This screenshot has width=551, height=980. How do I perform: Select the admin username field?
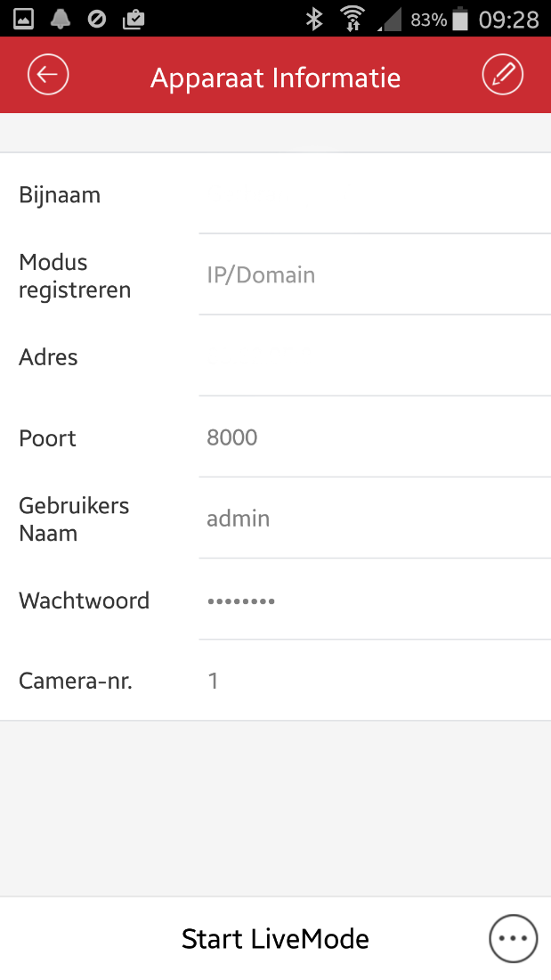375,519
